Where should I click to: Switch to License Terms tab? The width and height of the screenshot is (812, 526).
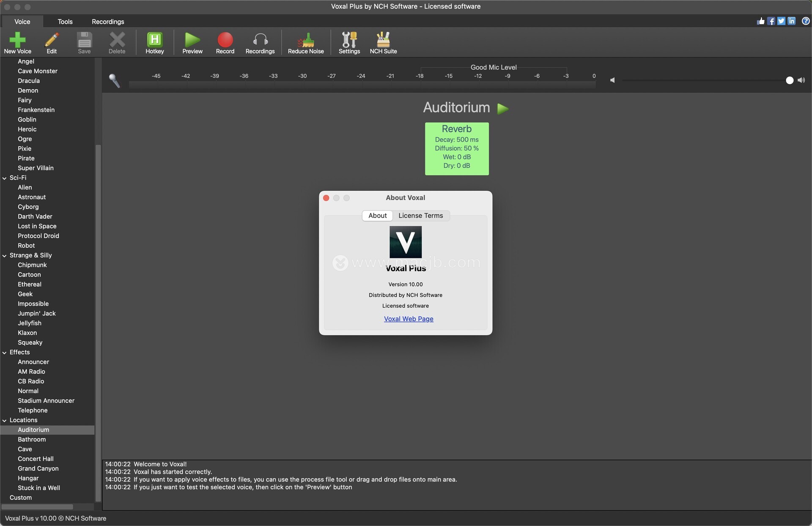[420, 216]
